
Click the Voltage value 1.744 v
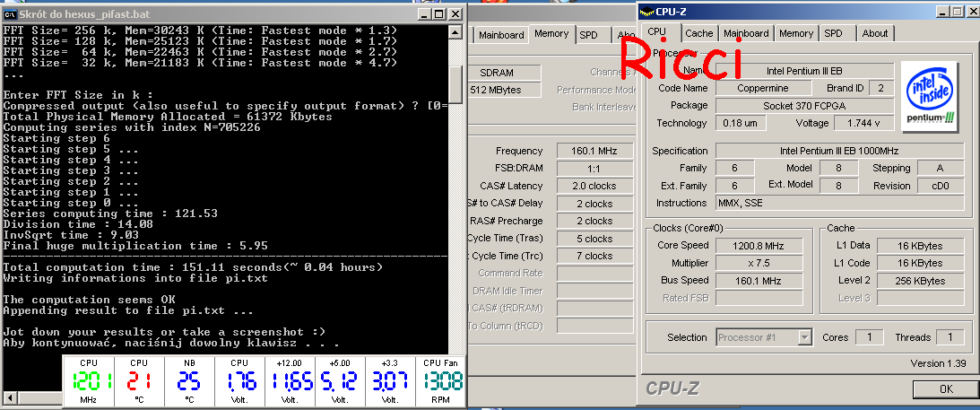863,123
